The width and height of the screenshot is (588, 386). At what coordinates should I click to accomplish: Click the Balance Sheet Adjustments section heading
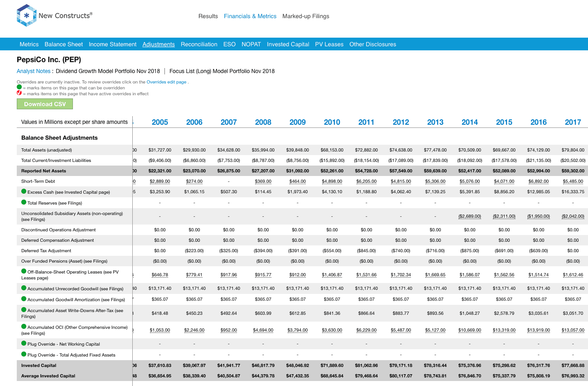pos(59,137)
